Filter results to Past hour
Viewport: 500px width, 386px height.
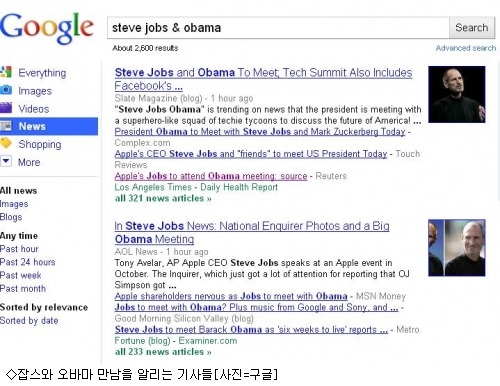tap(19, 249)
